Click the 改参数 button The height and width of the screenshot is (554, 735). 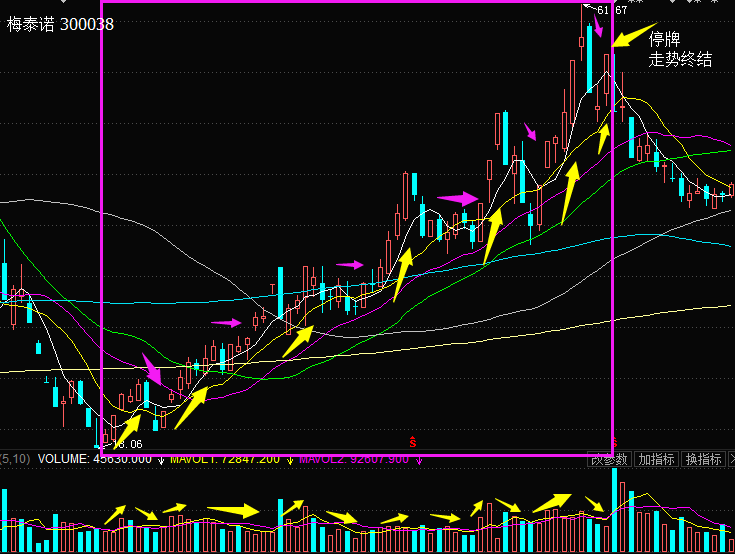pos(608,460)
